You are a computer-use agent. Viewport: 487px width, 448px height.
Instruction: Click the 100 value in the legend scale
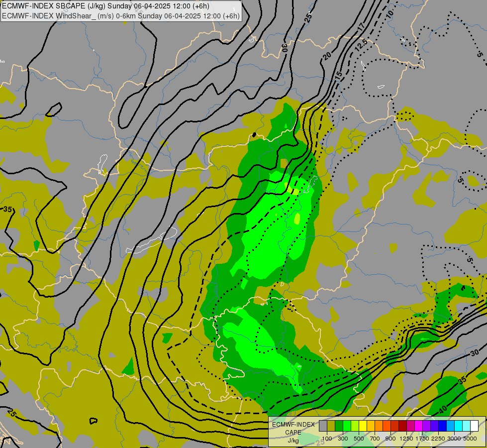point(327,439)
